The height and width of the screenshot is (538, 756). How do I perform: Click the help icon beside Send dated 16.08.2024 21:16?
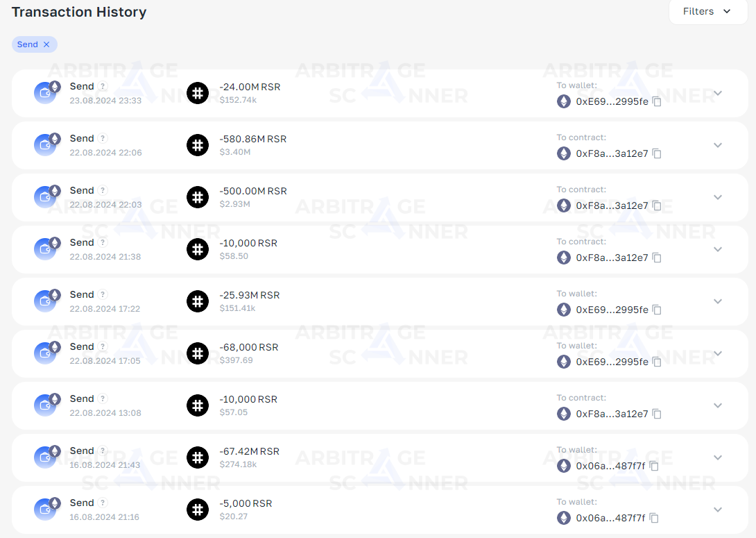pyautogui.click(x=103, y=503)
